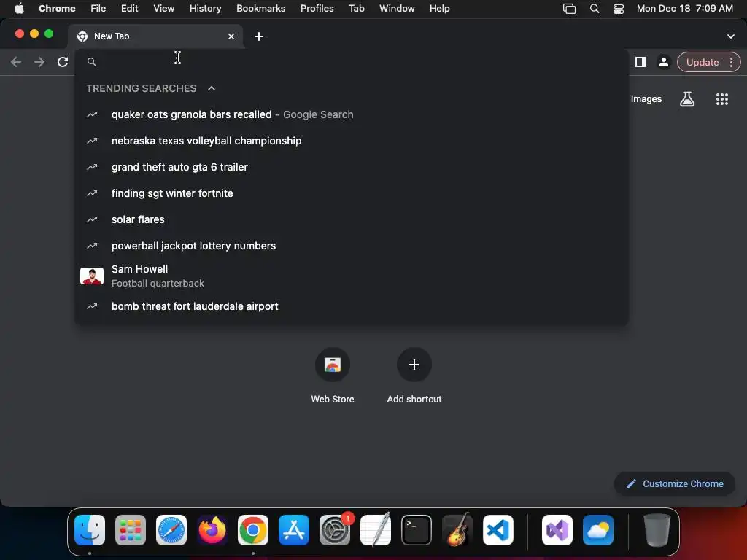Open System Settings from the dock
Image resolution: width=747 pixels, height=560 pixels.
point(335,530)
